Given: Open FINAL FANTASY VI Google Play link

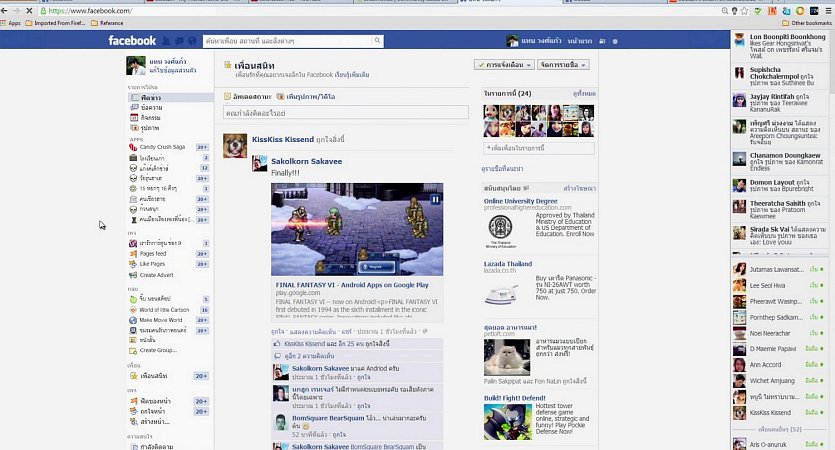Looking at the screenshot, I should [x=352, y=285].
